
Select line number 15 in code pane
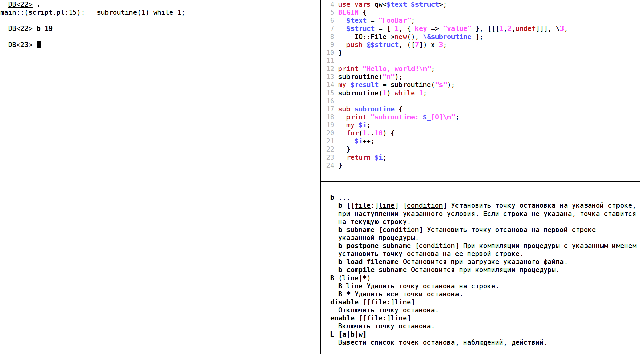point(330,93)
